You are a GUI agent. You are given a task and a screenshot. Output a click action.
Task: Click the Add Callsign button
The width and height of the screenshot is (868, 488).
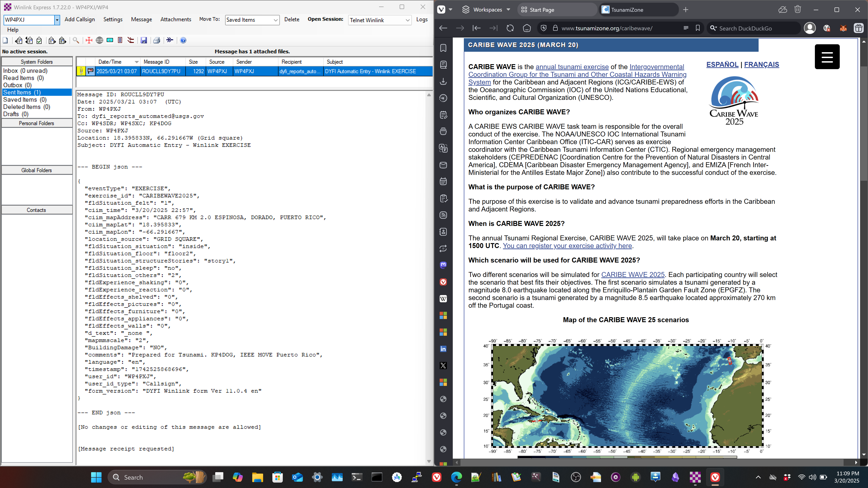point(80,19)
